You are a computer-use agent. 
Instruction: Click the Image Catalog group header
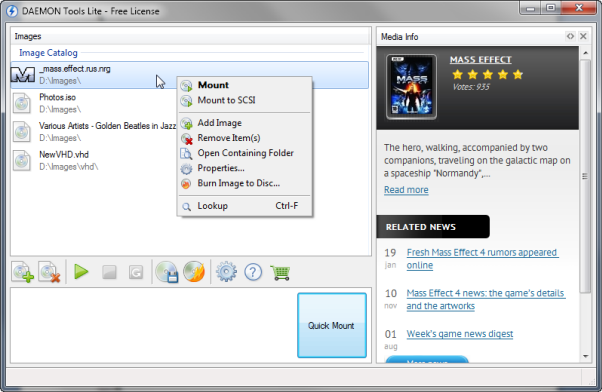click(48, 53)
